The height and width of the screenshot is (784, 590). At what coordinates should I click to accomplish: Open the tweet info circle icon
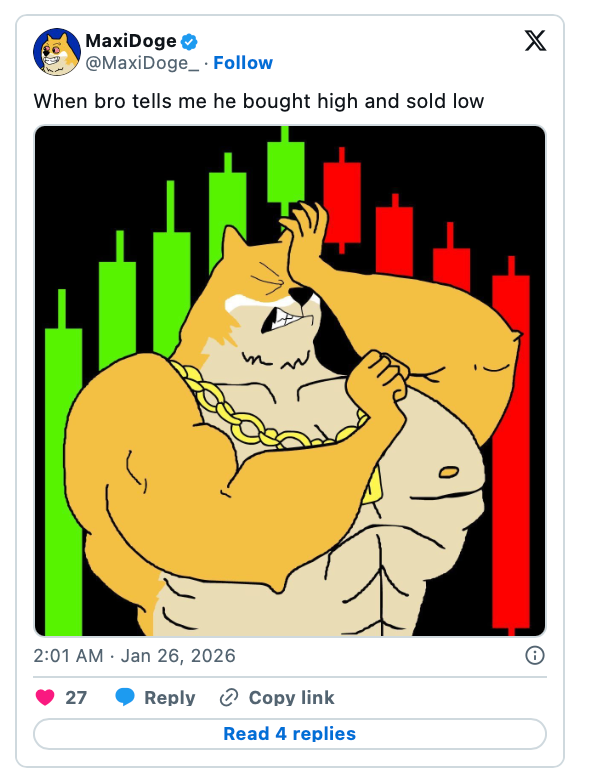point(534,656)
